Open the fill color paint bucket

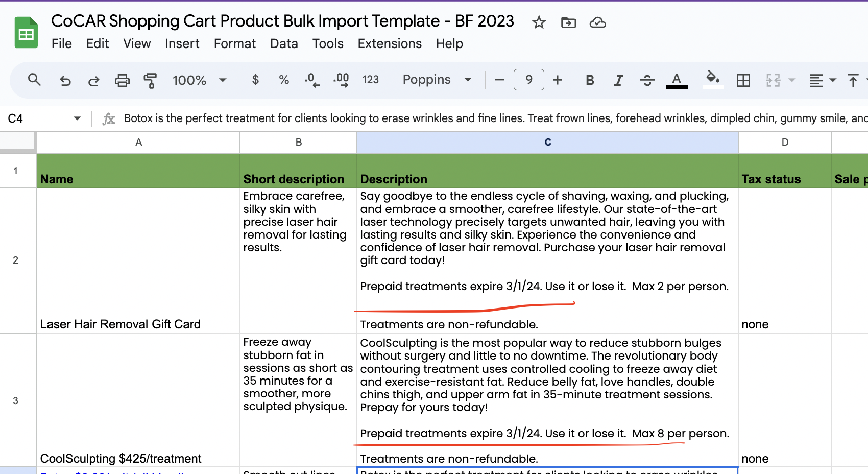pos(713,79)
